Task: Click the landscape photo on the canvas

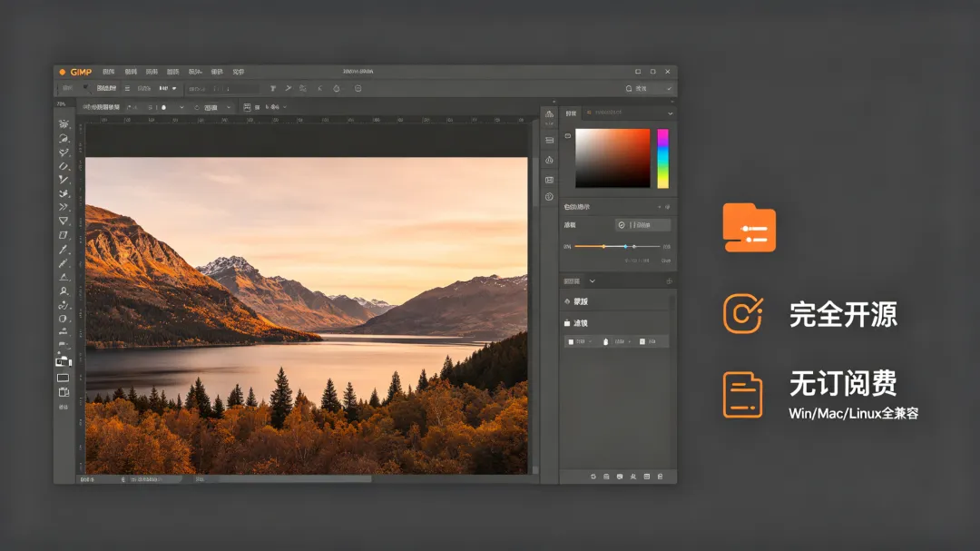Action: coord(307,315)
